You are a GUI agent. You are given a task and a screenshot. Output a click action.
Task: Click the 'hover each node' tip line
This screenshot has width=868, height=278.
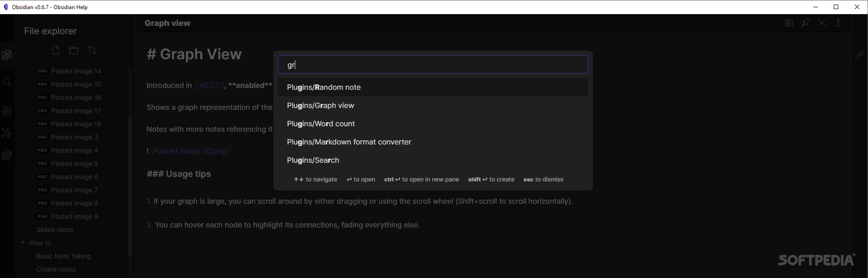[283, 225]
